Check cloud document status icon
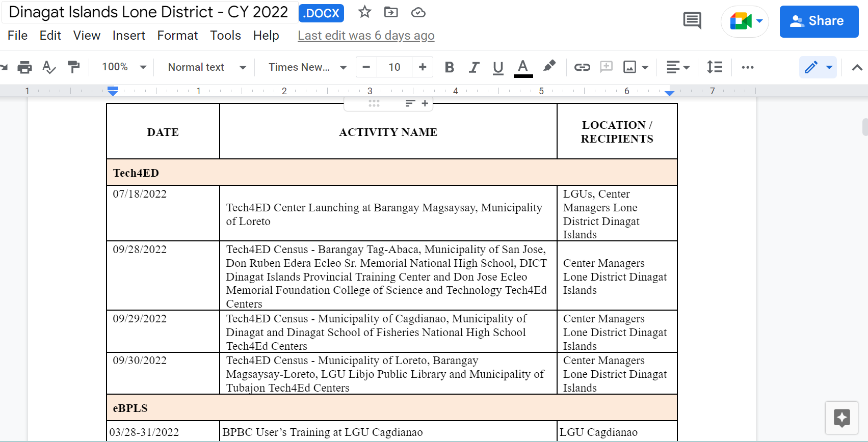 [x=418, y=12]
